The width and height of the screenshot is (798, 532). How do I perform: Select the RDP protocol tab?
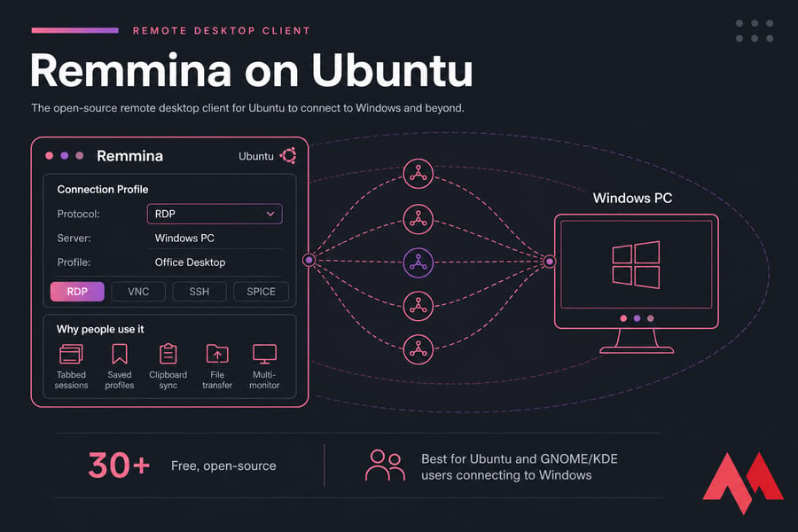tap(77, 292)
